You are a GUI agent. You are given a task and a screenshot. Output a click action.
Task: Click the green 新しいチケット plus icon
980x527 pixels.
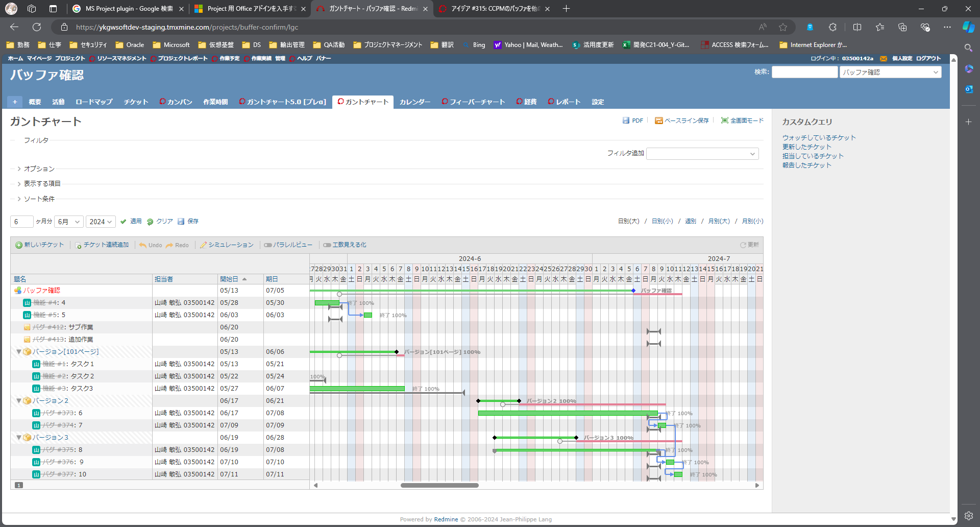19,245
